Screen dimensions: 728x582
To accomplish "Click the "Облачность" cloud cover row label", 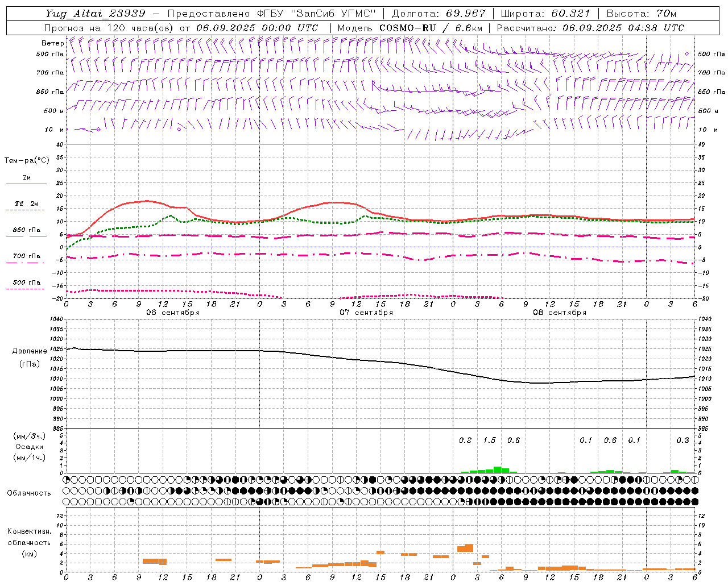I will point(29,493).
